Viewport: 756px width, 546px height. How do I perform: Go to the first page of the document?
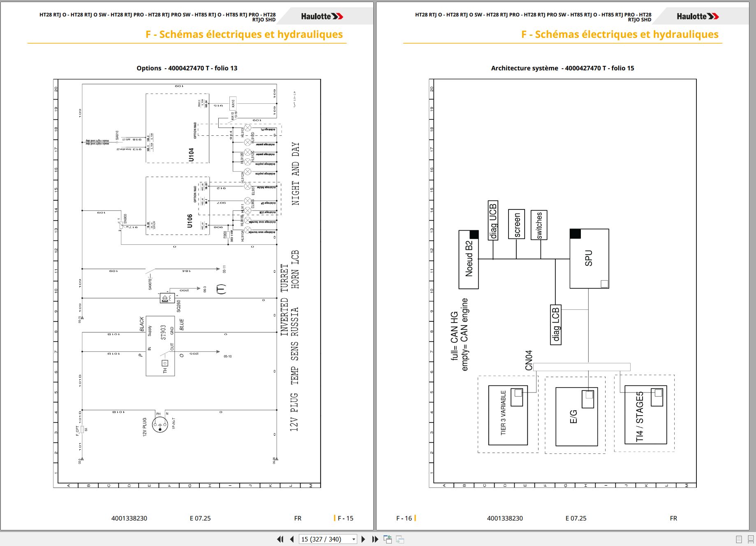coord(280,539)
